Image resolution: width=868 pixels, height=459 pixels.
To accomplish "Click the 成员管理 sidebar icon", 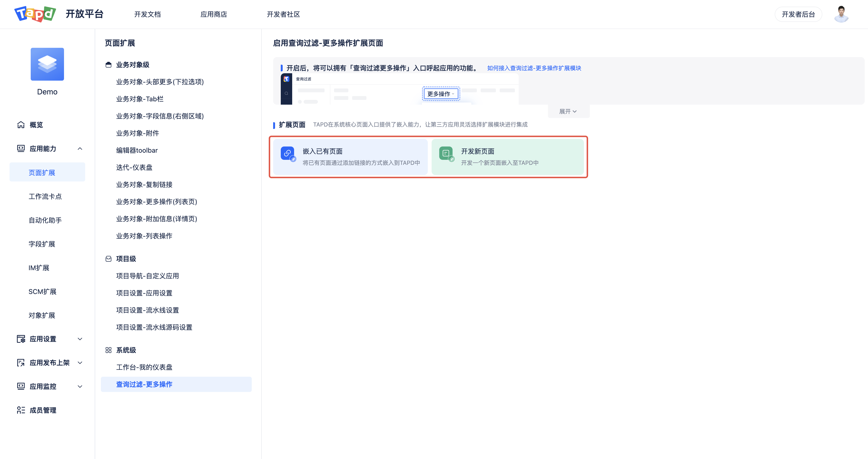I will [x=20, y=410].
